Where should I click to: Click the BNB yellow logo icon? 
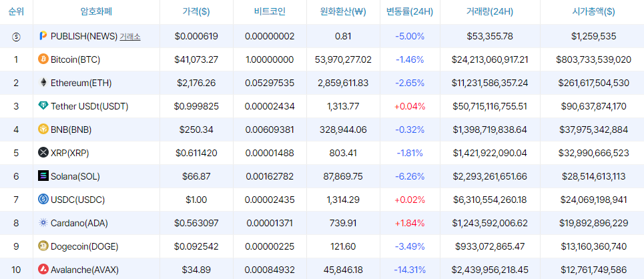click(43, 129)
